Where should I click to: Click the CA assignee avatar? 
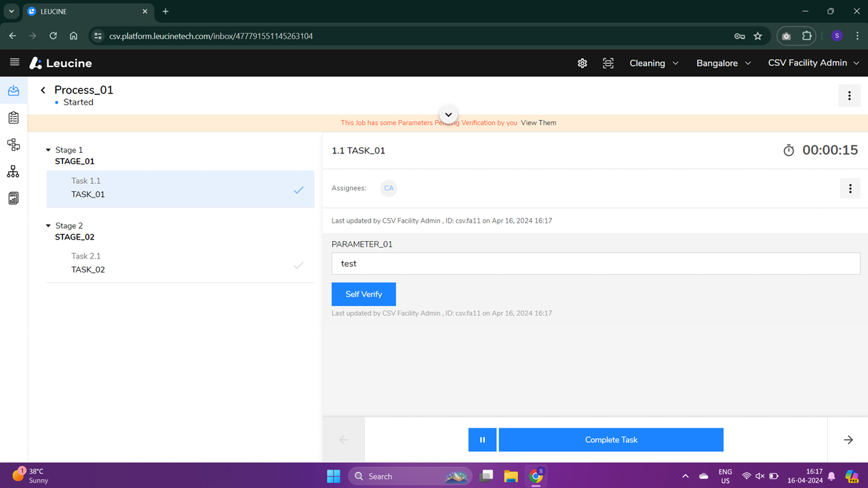[389, 188]
